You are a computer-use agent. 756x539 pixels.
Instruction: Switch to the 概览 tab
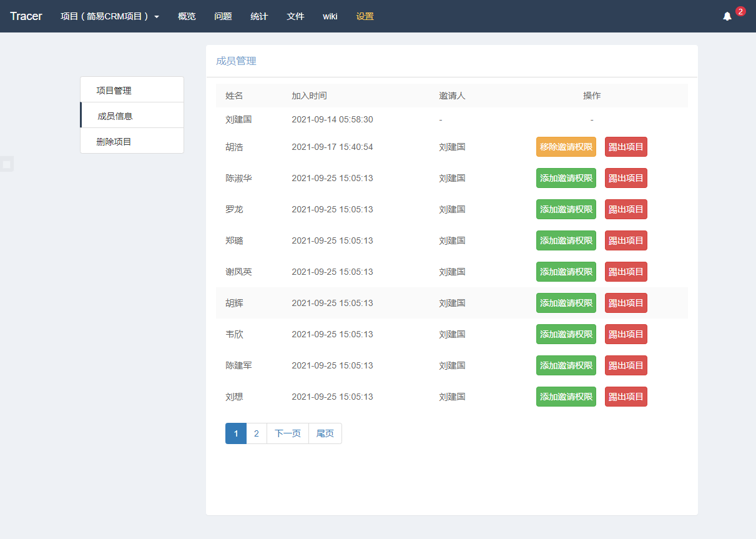[x=186, y=16]
